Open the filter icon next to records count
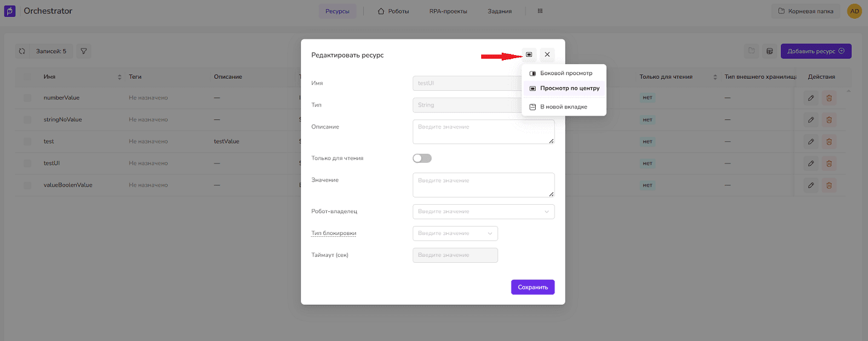 [84, 51]
